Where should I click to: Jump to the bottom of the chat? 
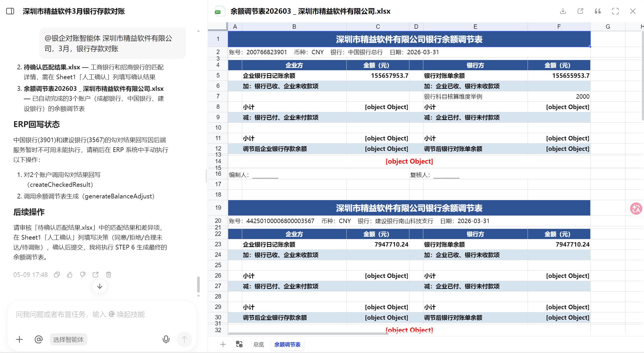(100, 286)
